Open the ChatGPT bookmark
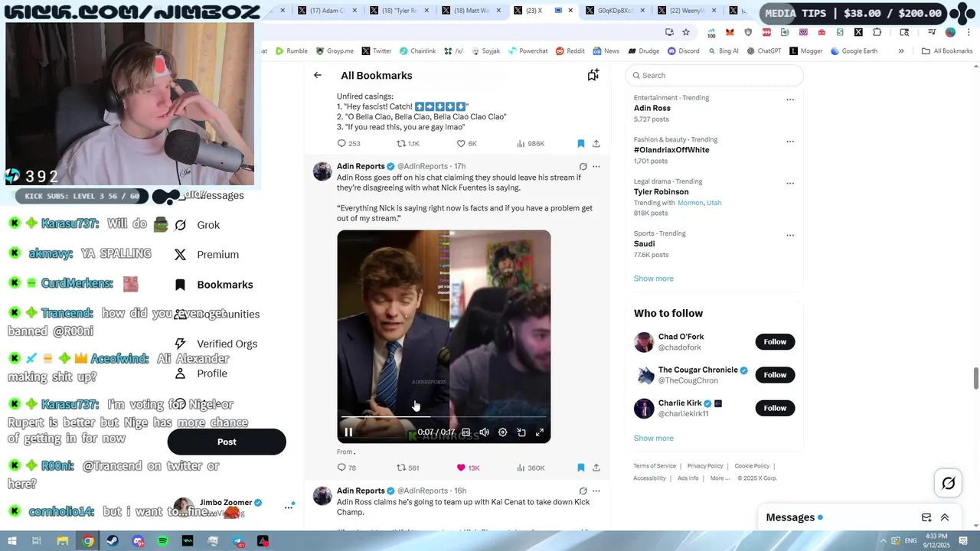Screen dimensions: 980x551 (x=763, y=51)
